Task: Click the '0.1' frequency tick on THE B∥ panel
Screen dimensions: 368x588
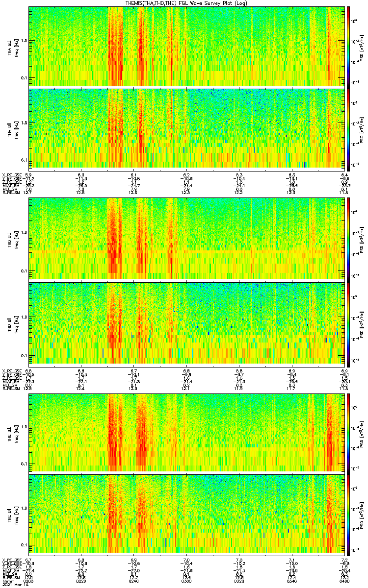Action: [24, 545]
